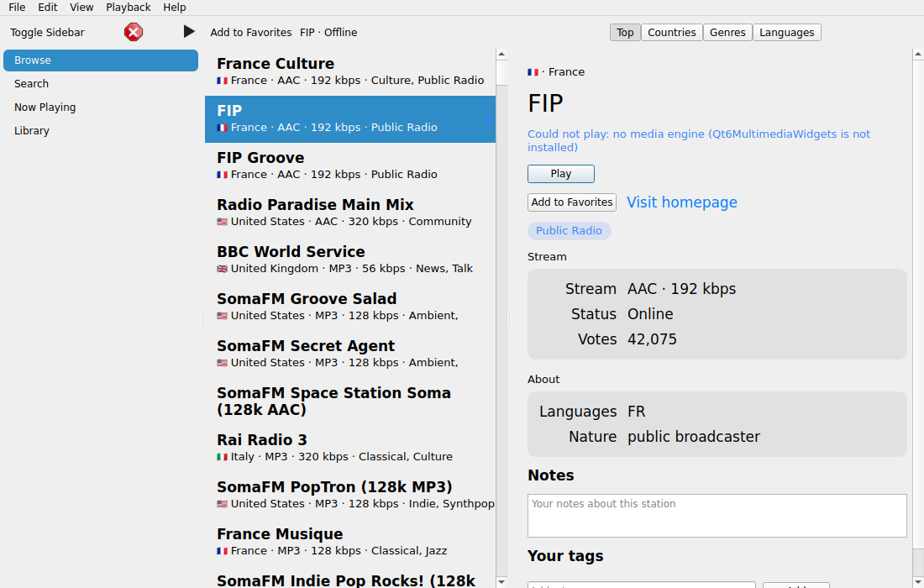The height and width of the screenshot is (588, 924).
Task: Click the Nature value public broadcaster
Action: tap(694, 437)
